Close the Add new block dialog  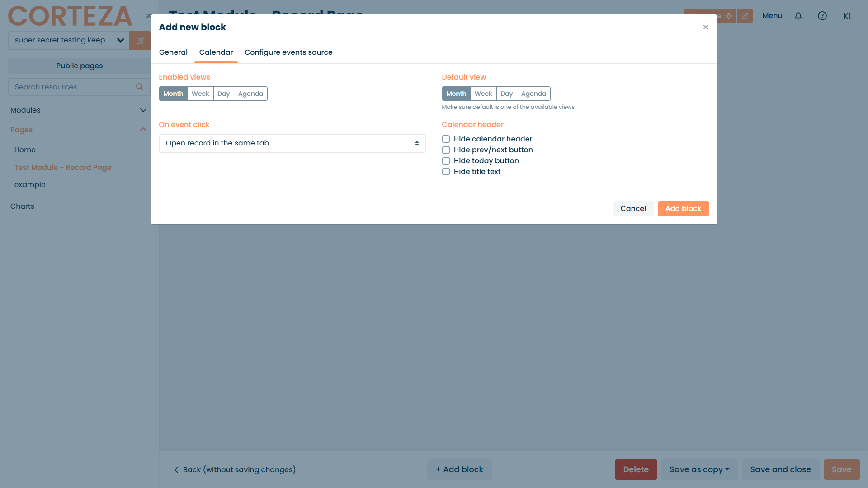point(705,27)
